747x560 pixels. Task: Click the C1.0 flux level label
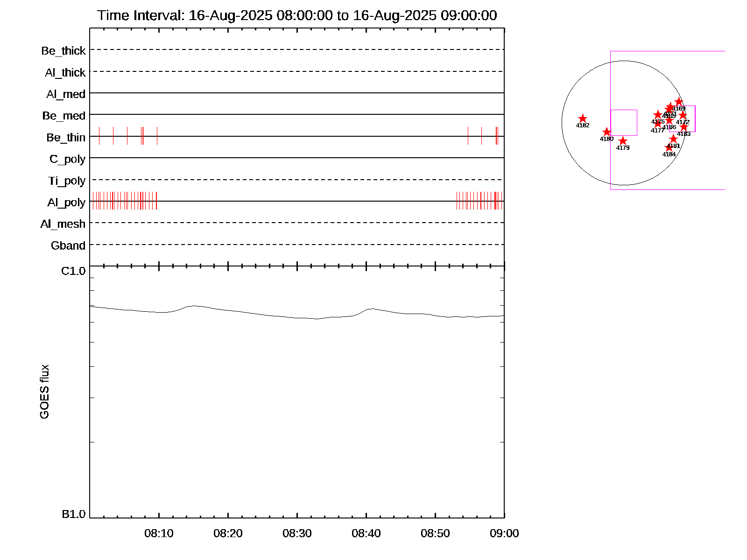coord(73,271)
